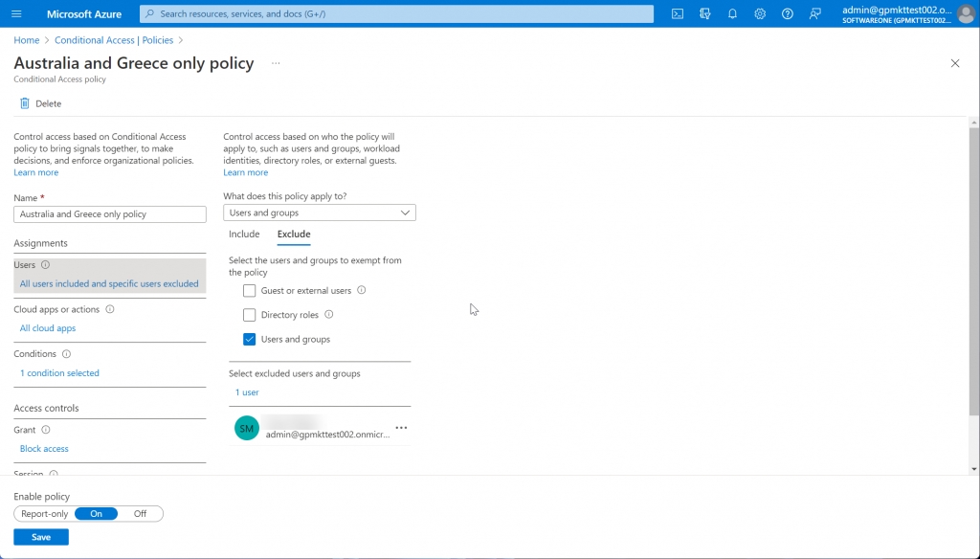This screenshot has width=980, height=559.
Task: Expand the policy applies-to dropdown
Action: (320, 212)
